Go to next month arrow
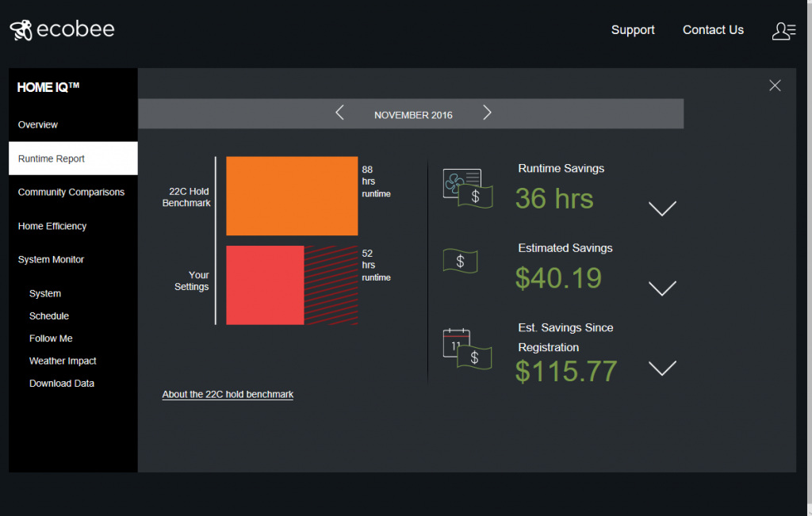812x516 pixels. pyautogui.click(x=487, y=113)
